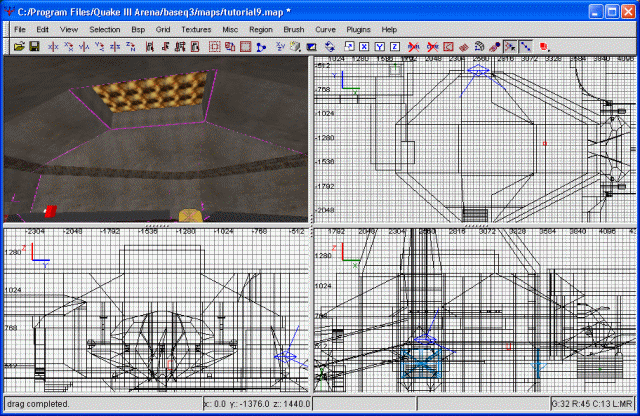Rotate selection around the Z axis
Viewport: 640px width, 416px height.
point(131,47)
